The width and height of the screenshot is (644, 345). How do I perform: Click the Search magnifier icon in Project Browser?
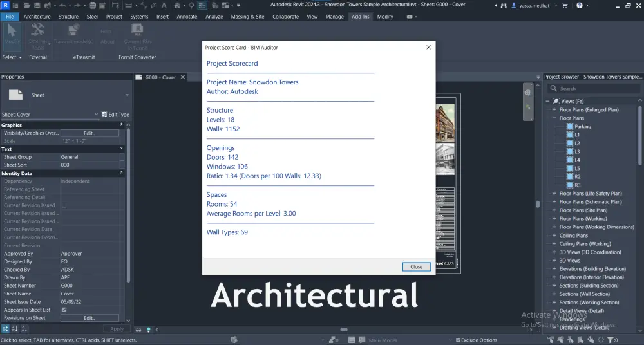[553, 88]
